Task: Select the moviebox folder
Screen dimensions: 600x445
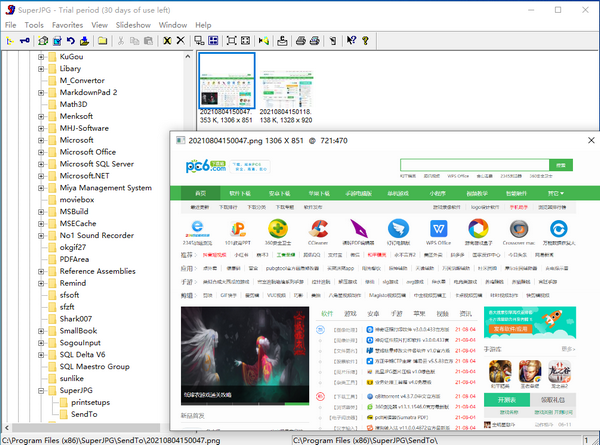Action: pos(77,200)
